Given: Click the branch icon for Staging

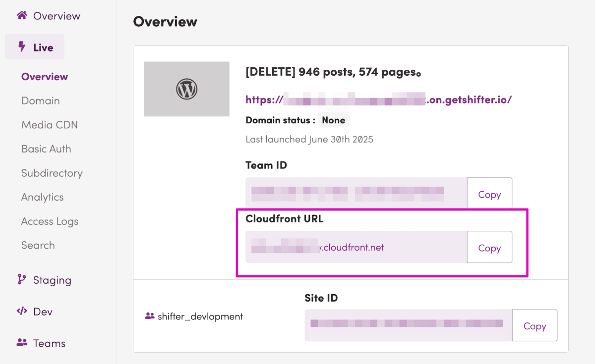Looking at the screenshot, I should pyautogui.click(x=21, y=280).
